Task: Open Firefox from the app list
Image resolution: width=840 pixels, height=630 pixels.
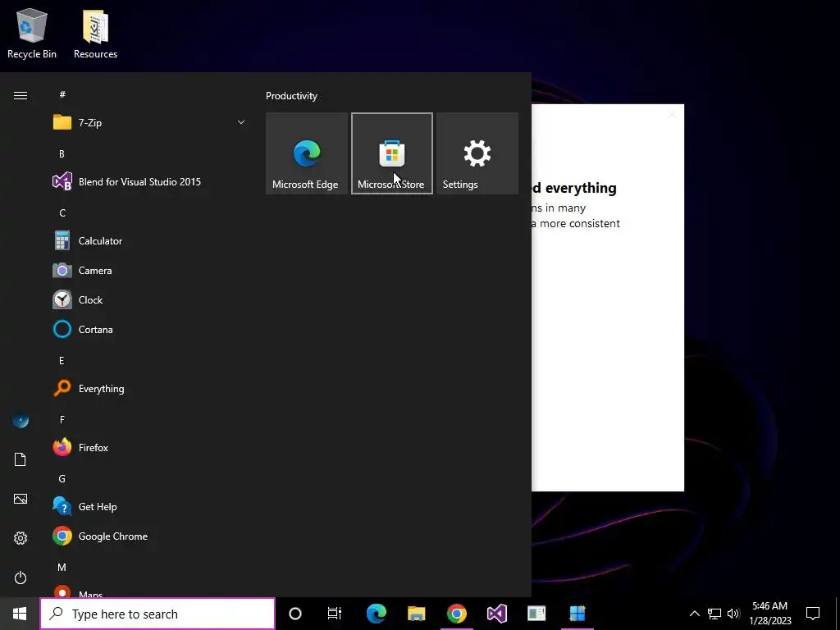Action: [x=149, y=447]
